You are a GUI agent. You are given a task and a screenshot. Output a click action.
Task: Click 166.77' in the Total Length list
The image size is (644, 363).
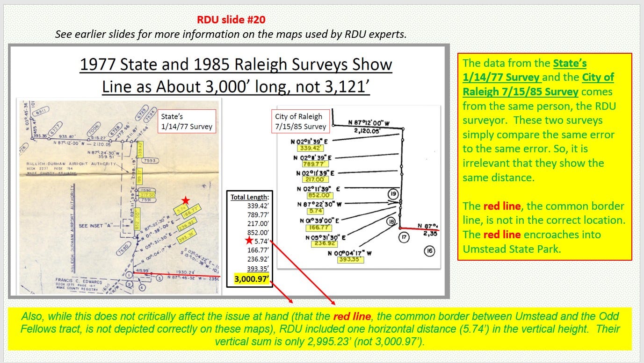(258, 250)
